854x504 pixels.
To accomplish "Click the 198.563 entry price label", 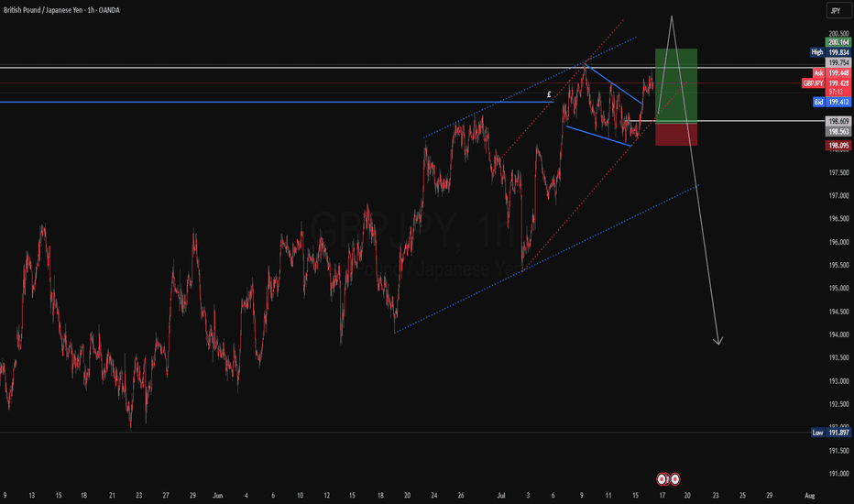I will coord(838,131).
